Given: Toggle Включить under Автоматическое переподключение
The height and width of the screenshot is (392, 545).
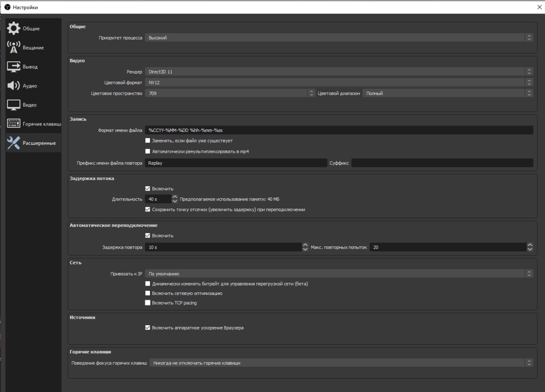Looking at the screenshot, I should click(148, 235).
